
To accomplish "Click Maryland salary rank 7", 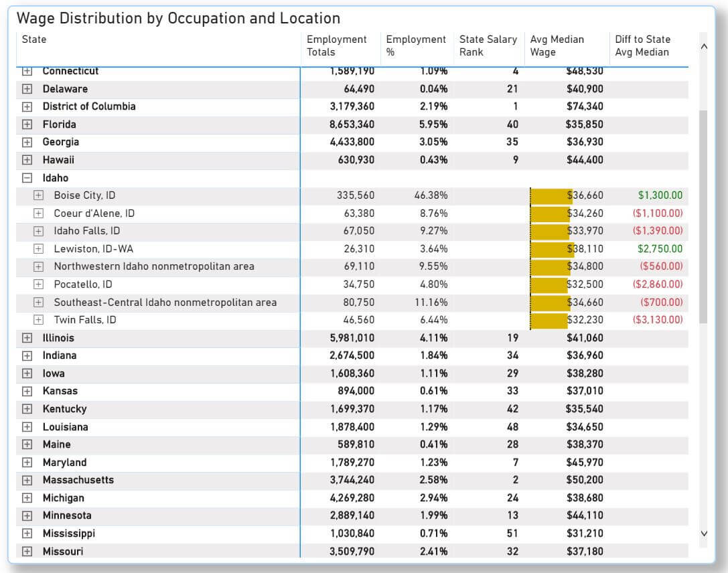I will 515,463.
